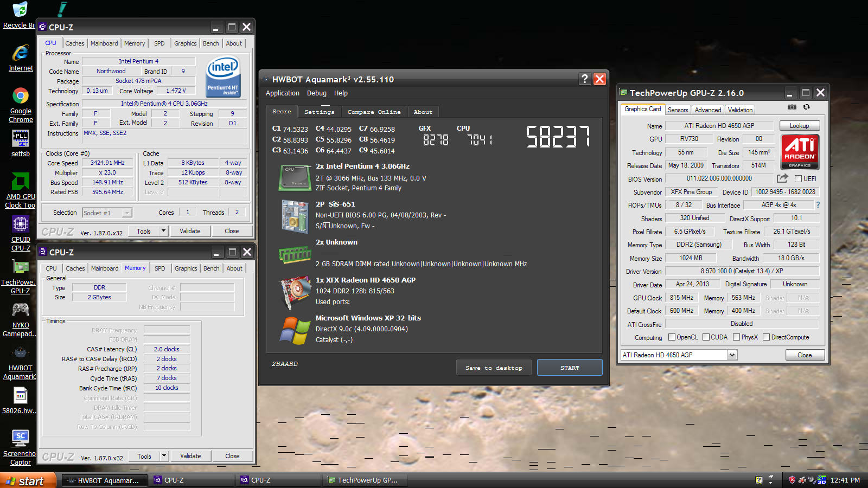Click the Close button in GPU-Z

805,355
